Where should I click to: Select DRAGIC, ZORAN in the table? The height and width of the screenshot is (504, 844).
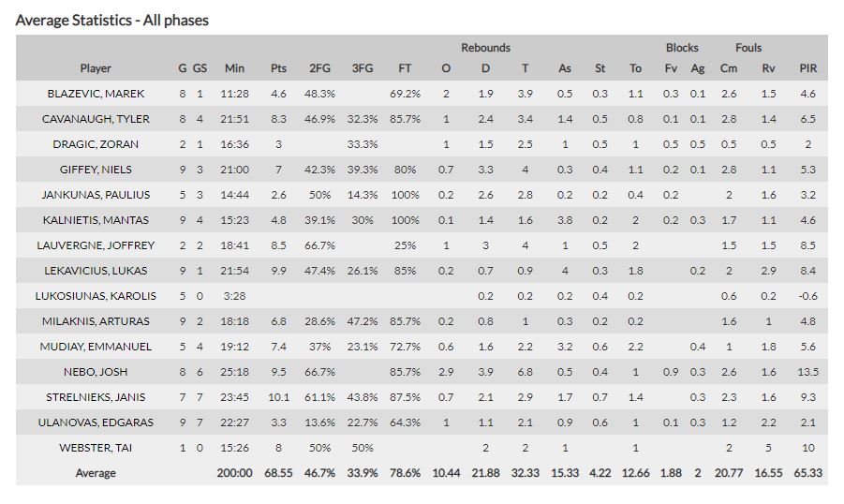pyautogui.click(x=96, y=144)
